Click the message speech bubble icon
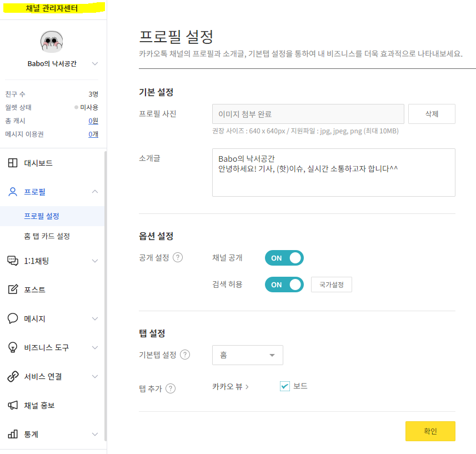 pos(13,318)
